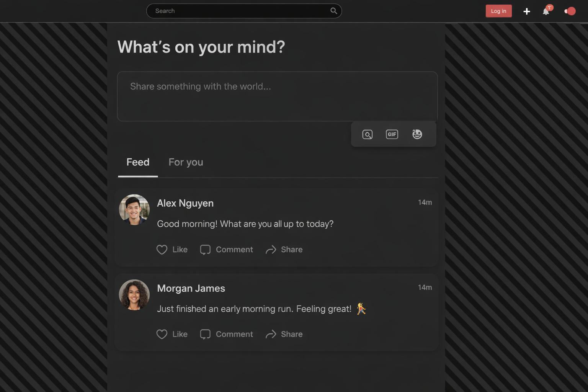The width and height of the screenshot is (588, 392).
Task: Open the image search attachment icon
Action: click(x=367, y=134)
